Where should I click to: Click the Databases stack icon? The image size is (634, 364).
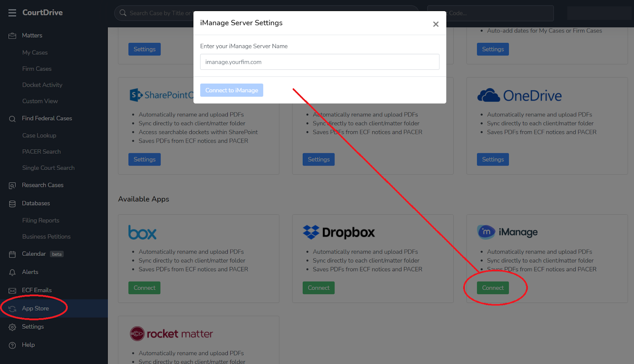(x=12, y=204)
